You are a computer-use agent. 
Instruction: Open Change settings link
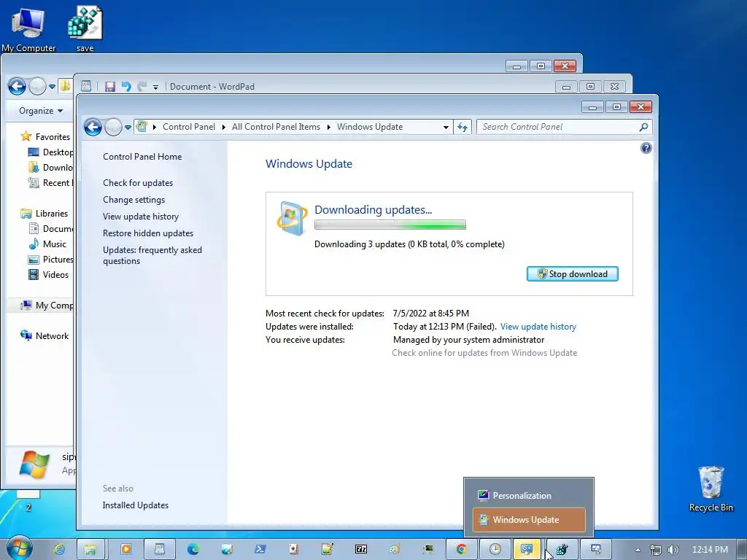pyautogui.click(x=134, y=200)
